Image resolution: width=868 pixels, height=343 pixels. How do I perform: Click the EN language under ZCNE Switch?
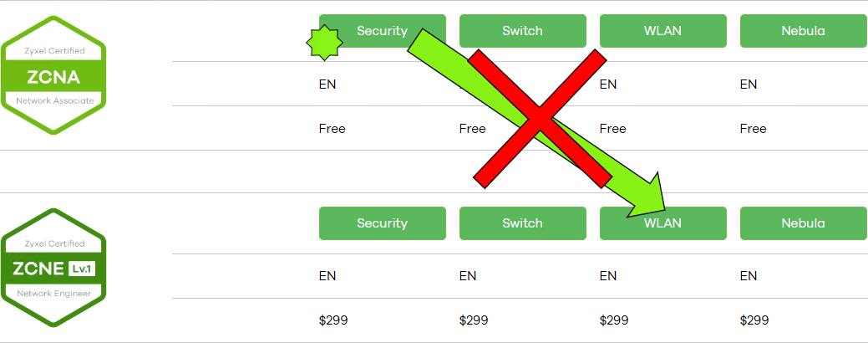468,276
